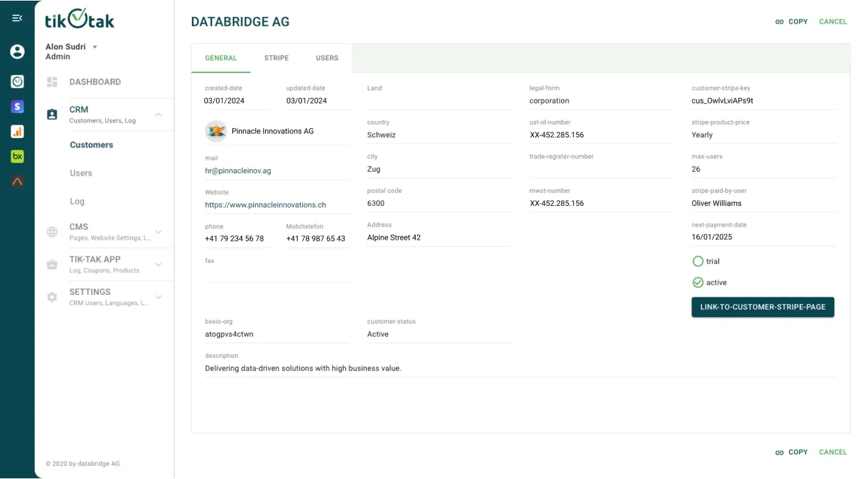The height and width of the screenshot is (479, 868).
Task: Open the legal-form field showing corporation
Action: coord(602,96)
